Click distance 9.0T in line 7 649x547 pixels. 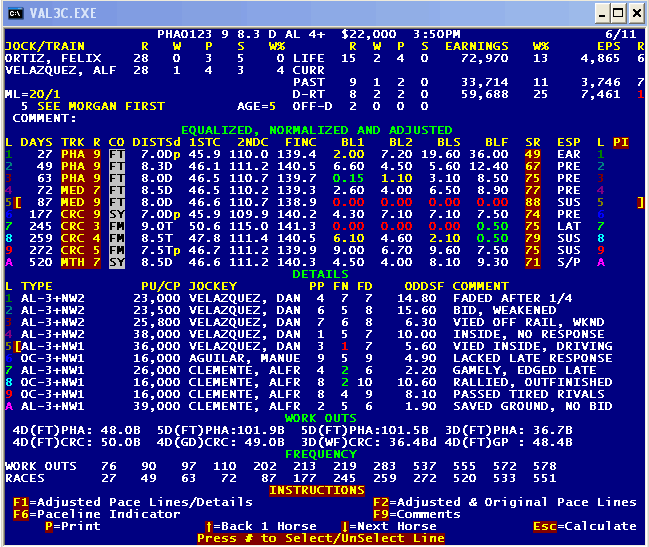[x=156, y=226]
